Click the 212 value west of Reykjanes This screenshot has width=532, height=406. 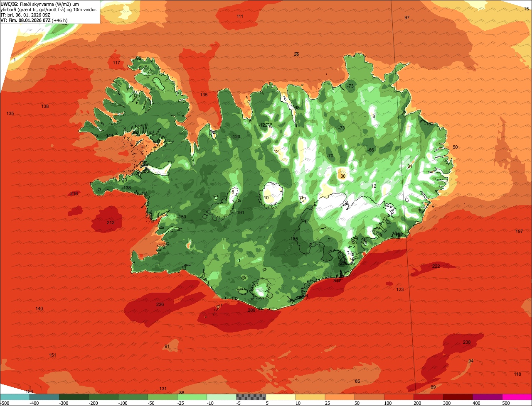point(111,223)
